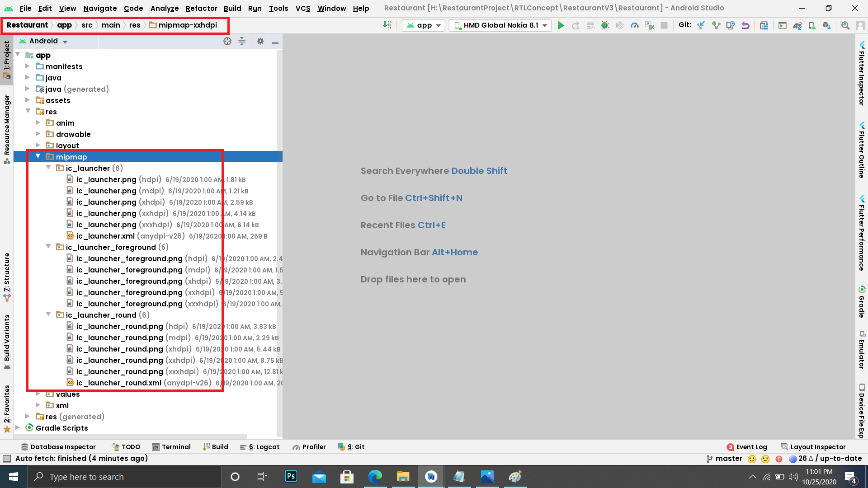This screenshot has width=868, height=488.
Task: Toggle the Project tool window sidebar tab
Action: (x=7, y=59)
